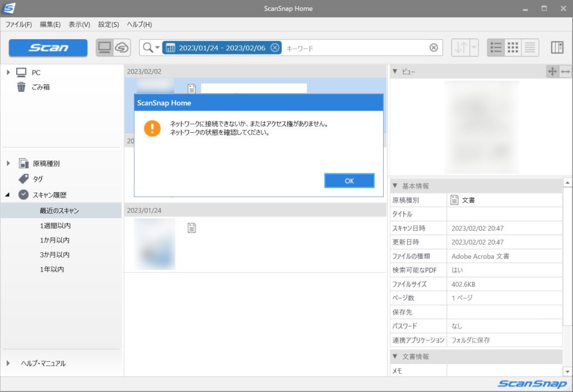This screenshot has height=392, width=573.
Task: Open the ごみ箱 trash icon
Action: [x=21, y=87]
